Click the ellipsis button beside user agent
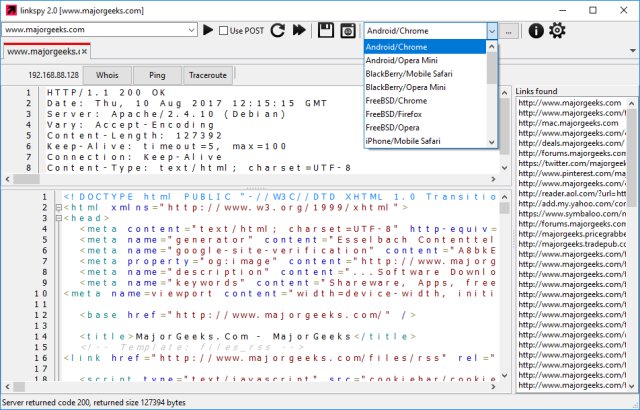Image resolution: width=640 pixels, height=410 pixels. click(510, 31)
